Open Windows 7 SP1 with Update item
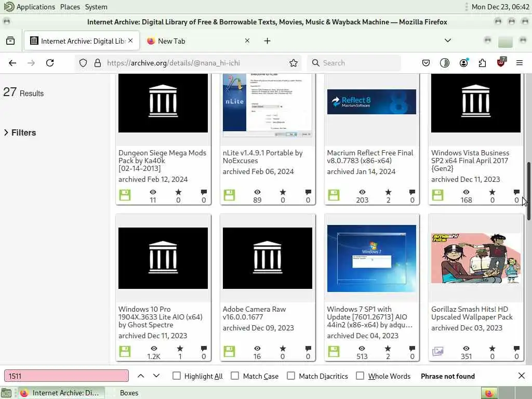The image size is (532, 399). (370, 317)
